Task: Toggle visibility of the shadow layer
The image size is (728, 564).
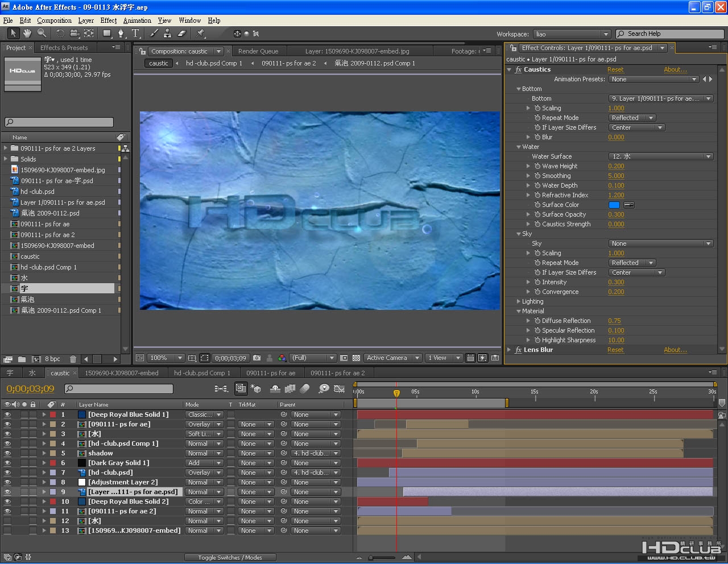Action: click(7, 454)
